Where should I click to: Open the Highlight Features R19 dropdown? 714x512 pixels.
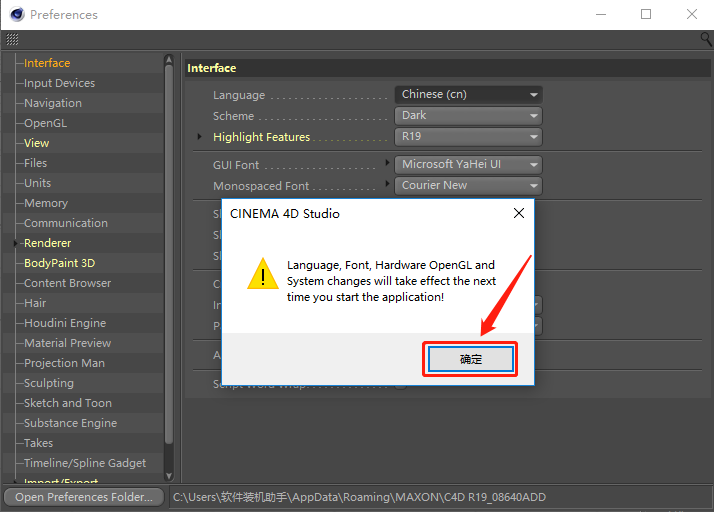(x=469, y=137)
